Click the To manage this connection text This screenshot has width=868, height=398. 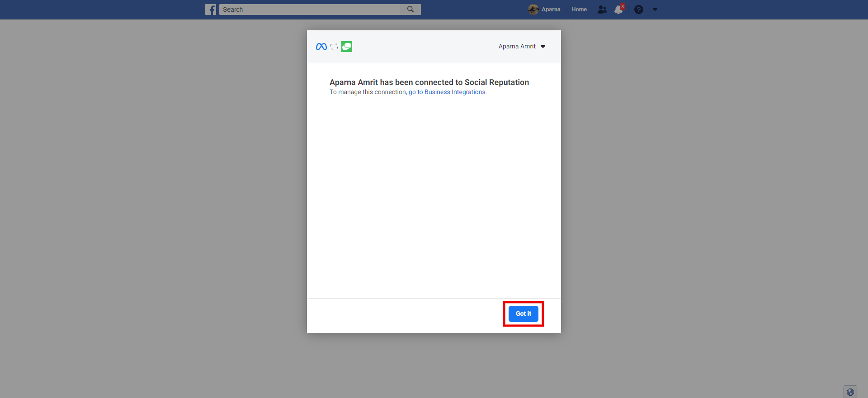click(368, 92)
